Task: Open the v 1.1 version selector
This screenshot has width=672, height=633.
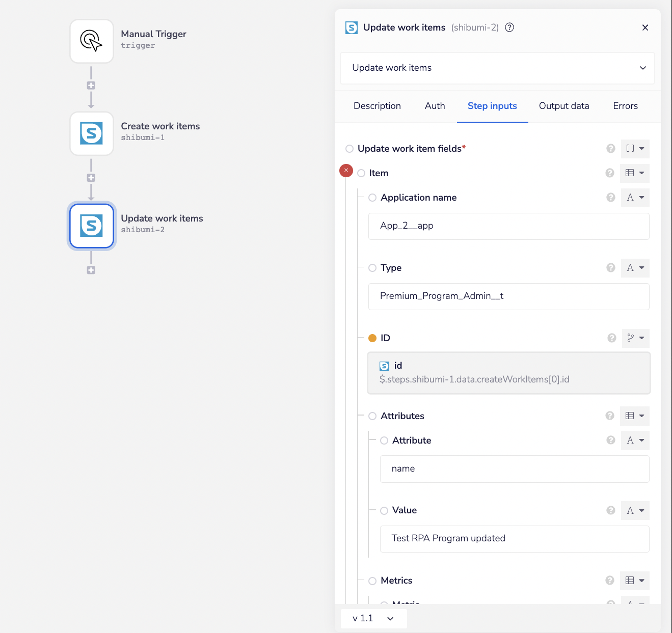Action: (x=373, y=618)
